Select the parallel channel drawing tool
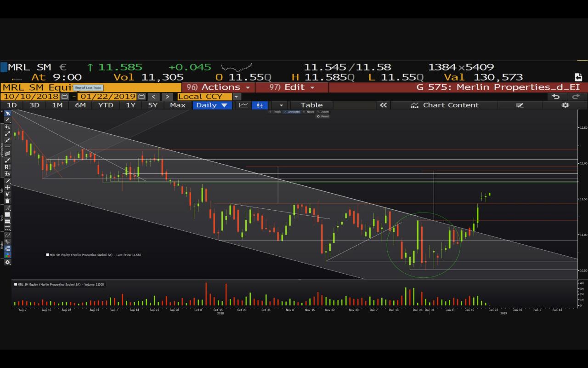588x368 pixels. tap(7, 153)
